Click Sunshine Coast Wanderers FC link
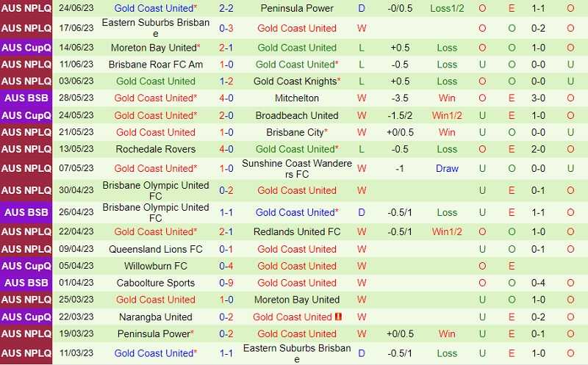 [x=297, y=168]
